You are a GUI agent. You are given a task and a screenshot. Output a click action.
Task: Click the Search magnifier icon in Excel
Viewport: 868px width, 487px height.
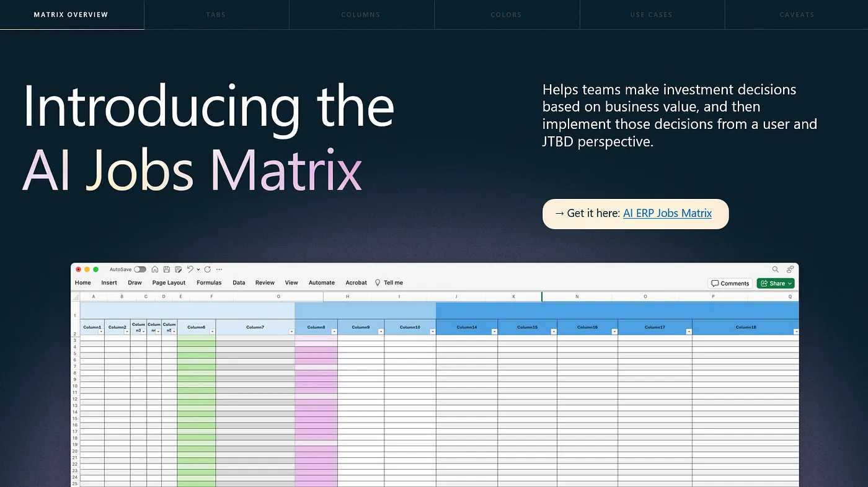[775, 270]
